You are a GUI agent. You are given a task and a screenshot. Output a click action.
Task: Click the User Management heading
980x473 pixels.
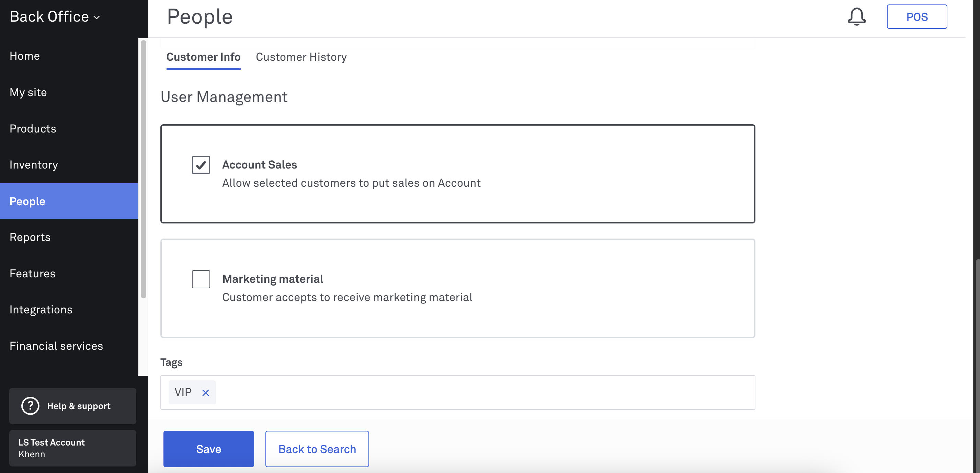(x=224, y=97)
